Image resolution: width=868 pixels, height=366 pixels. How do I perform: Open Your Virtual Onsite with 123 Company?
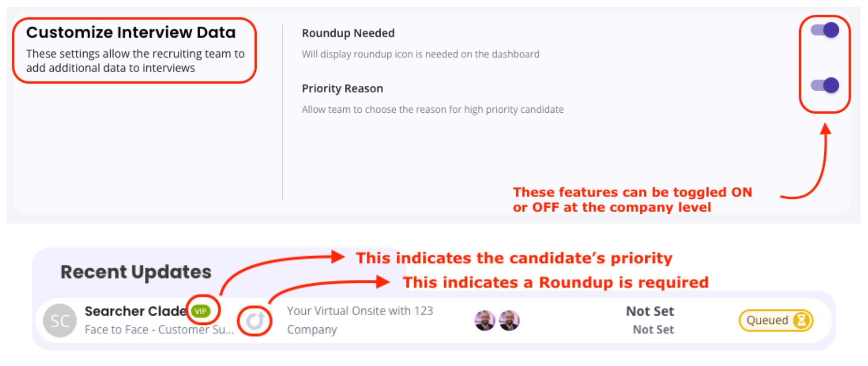point(360,320)
